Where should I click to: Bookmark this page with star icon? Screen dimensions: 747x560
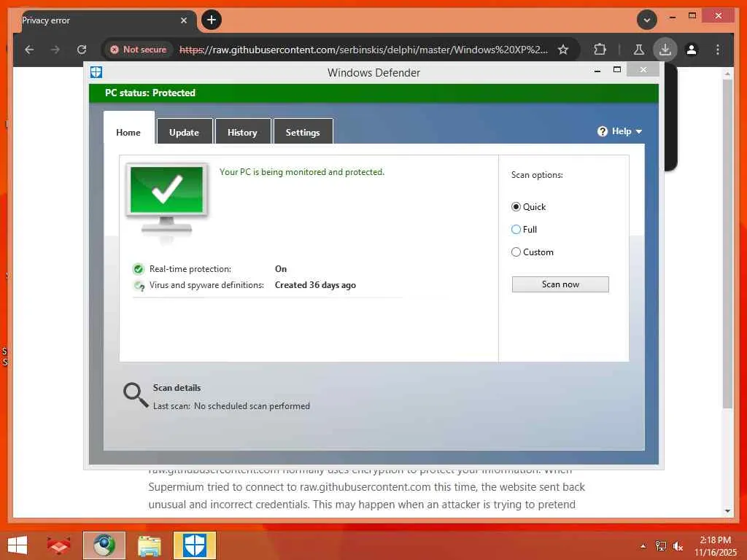563,50
